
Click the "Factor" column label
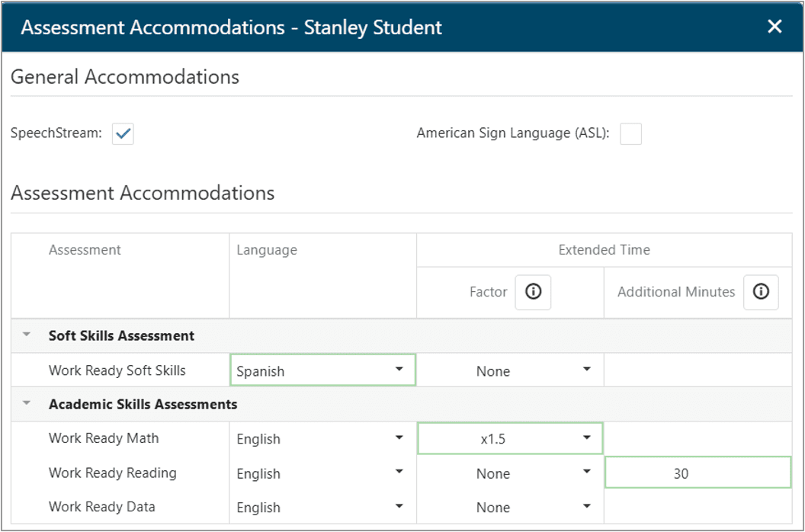click(x=488, y=292)
